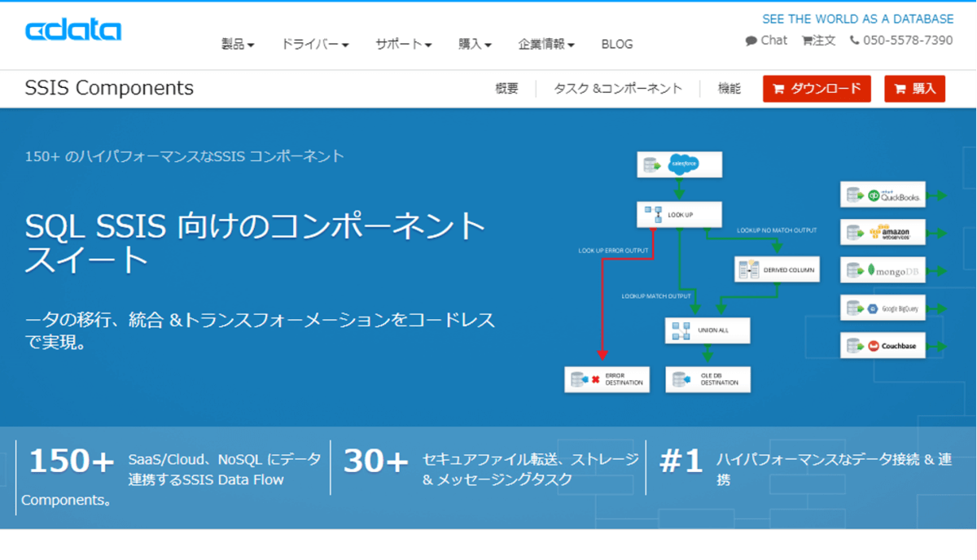This screenshot has width=977, height=560.
Task: Select the 機能 tab
Action: click(x=729, y=89)
